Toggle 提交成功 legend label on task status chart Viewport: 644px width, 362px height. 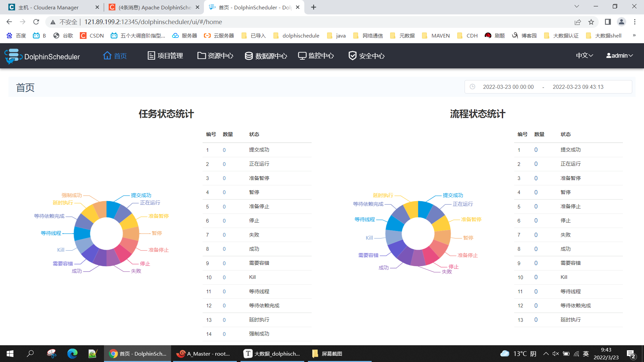[141, 195]
